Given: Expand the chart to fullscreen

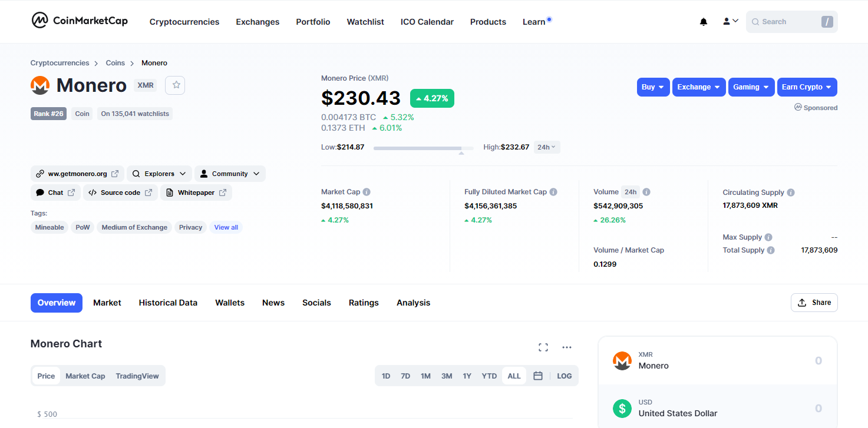Looking at the screenshot, I should pyautogui.click(x=543, y=347).
